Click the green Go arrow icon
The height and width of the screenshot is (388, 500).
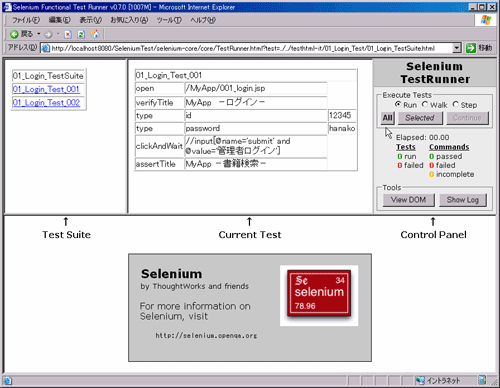coord(471,48)
